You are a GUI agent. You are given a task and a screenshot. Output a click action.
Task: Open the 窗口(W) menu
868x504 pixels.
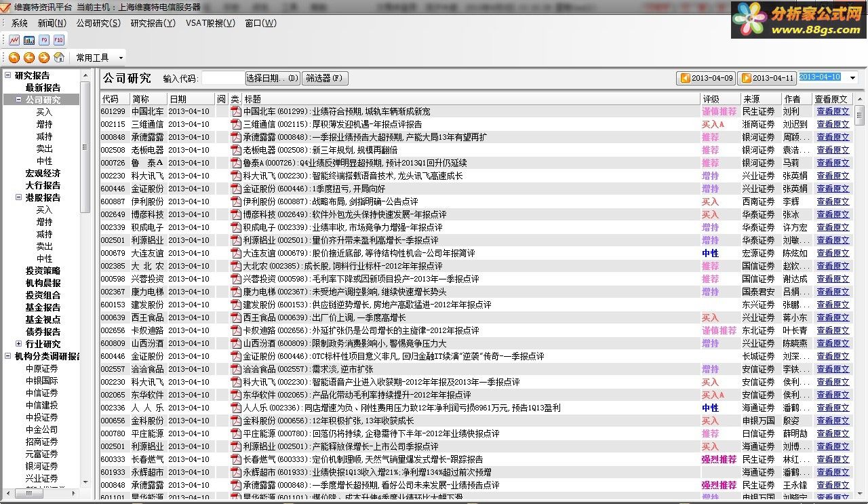[x=260, y=23]
